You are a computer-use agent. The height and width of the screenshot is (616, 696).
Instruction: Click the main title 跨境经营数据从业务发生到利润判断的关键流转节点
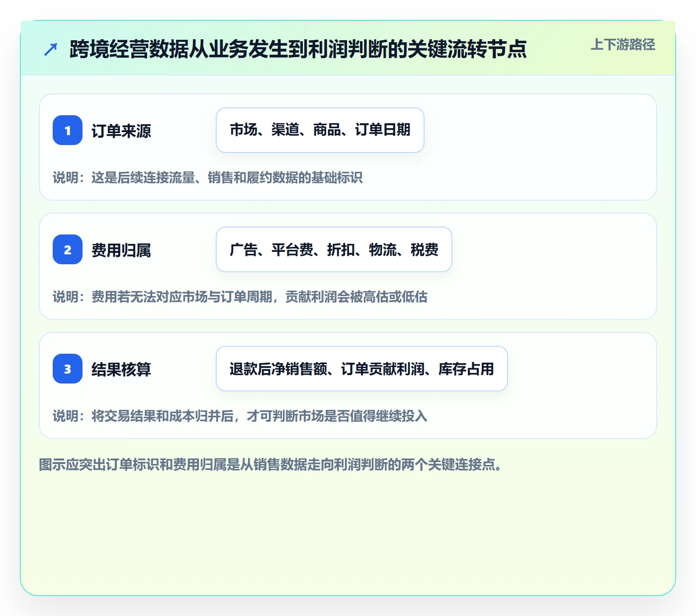[298, 49]
